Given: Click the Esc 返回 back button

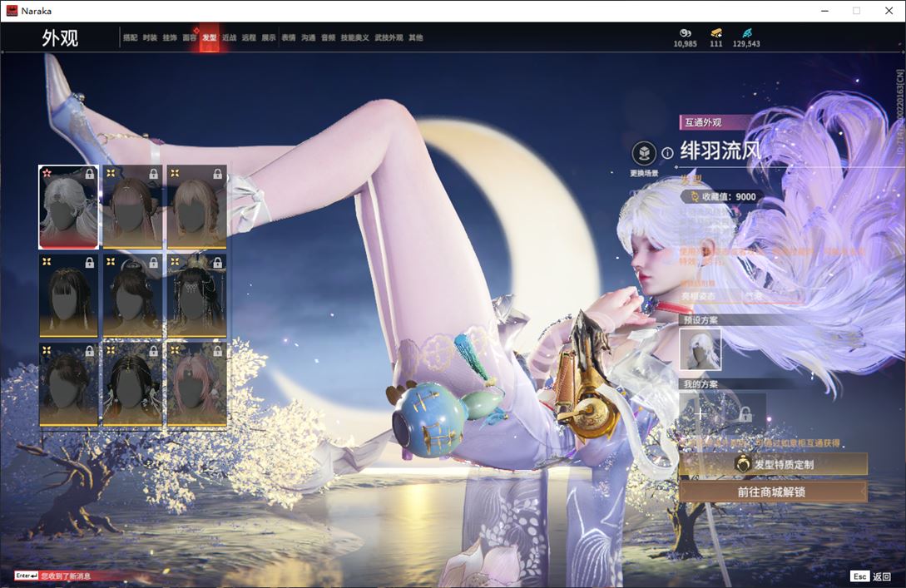Looking at the screenshot, I should (870, 576).
